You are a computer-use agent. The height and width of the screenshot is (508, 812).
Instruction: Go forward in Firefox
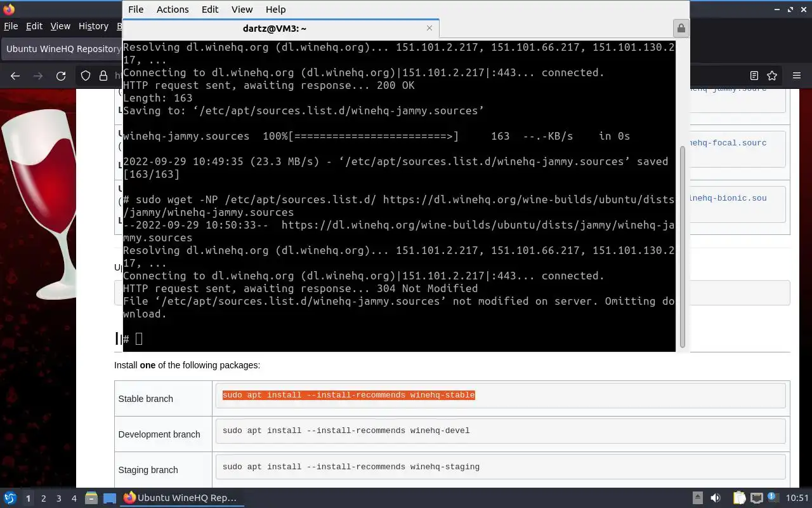click(x=38, y=76)
